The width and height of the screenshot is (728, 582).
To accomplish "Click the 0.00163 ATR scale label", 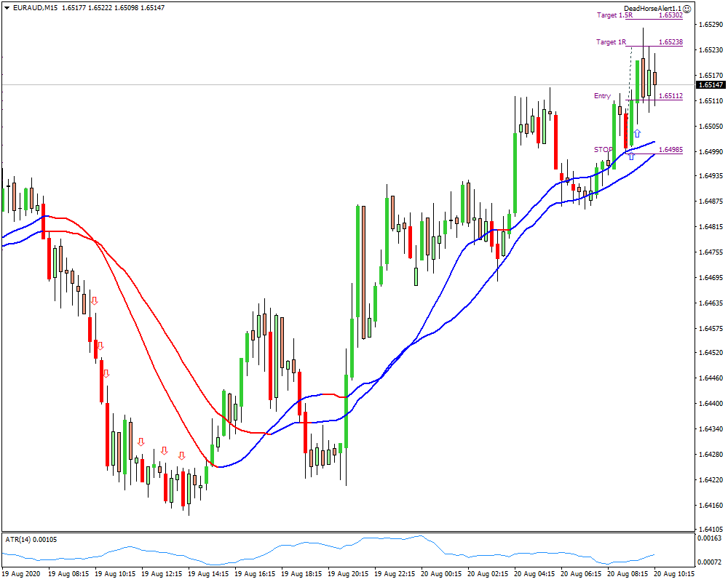I will 710,538.
